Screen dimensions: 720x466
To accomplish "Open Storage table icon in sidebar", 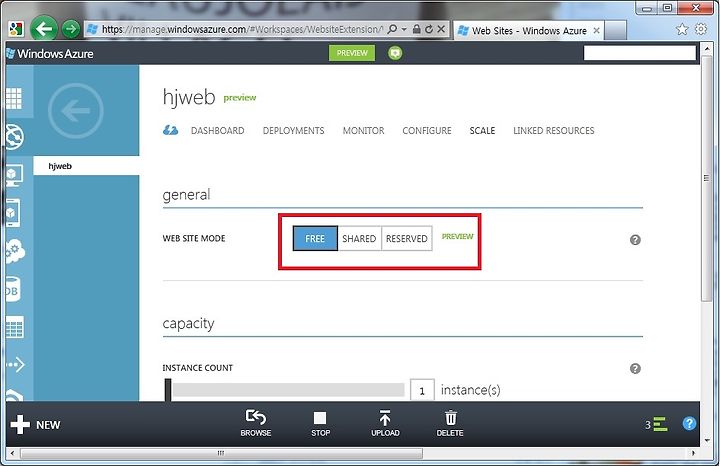I will (x=15, y=327).
